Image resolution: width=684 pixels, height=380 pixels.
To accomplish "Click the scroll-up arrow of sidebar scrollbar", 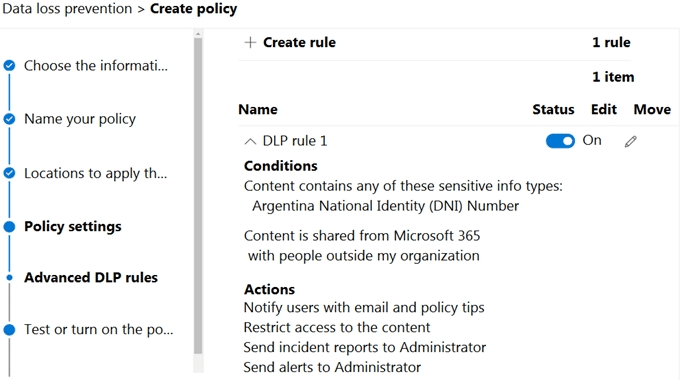I will (x=198, y=34).
